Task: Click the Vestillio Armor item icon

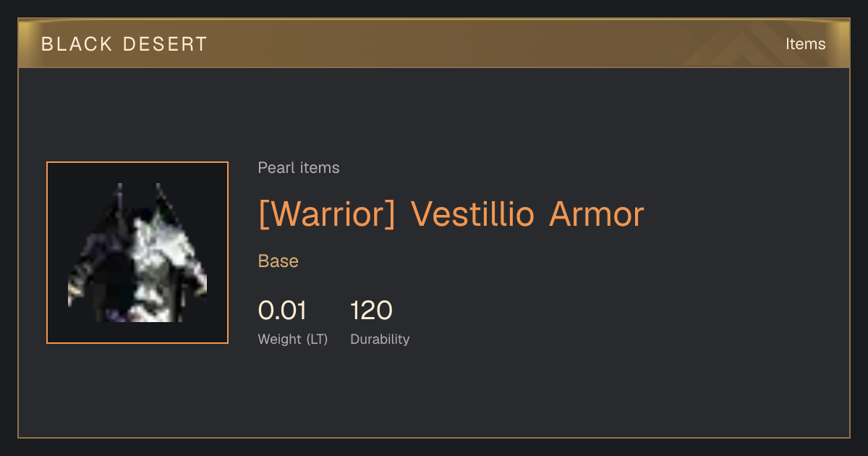Action: (x=137, y=253)
